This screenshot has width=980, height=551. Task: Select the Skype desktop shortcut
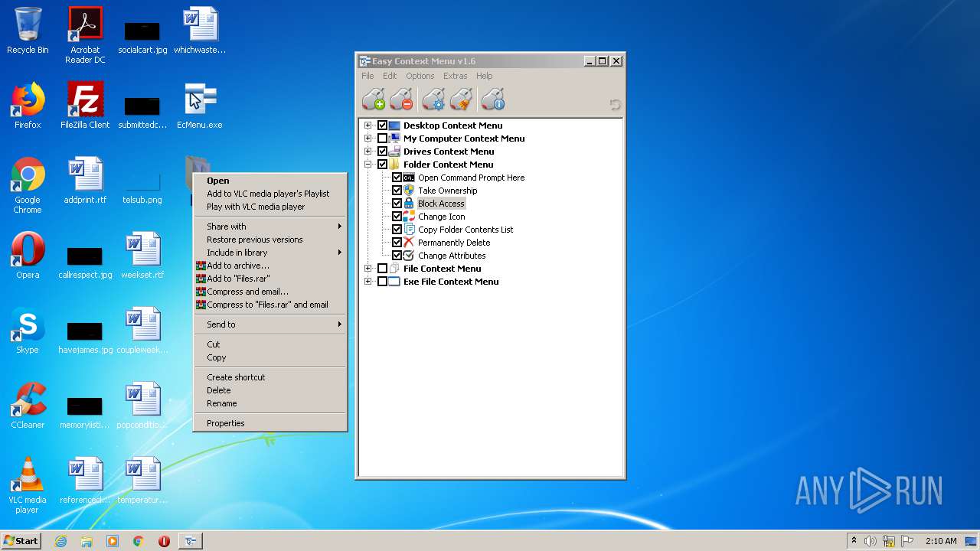pos(28,331)
